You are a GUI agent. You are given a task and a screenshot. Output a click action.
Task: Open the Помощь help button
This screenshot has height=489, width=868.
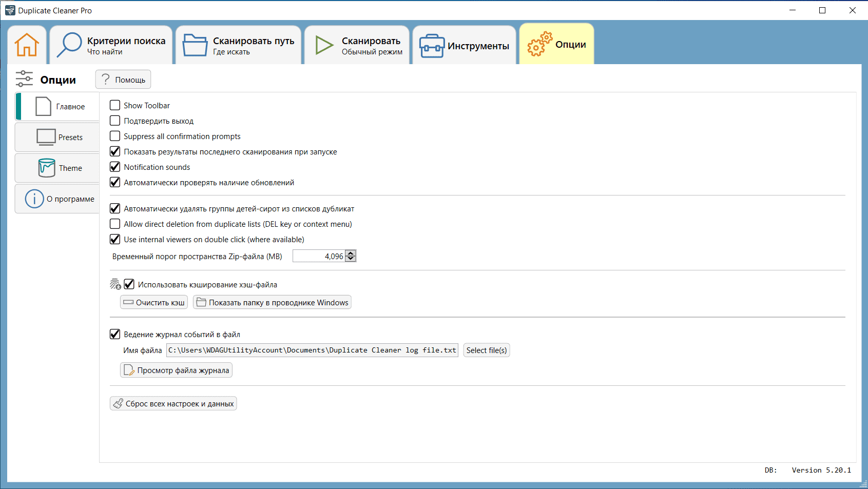[123, 80]
